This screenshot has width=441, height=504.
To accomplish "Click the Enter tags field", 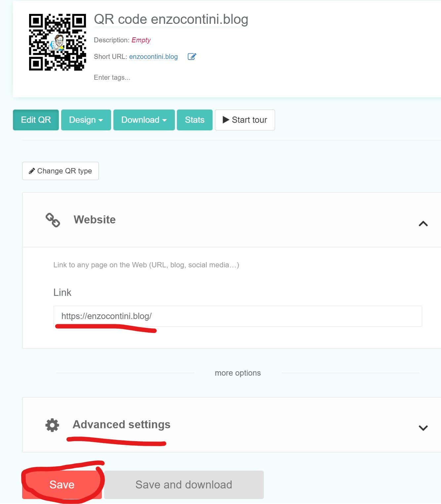I will click(112, 77).
